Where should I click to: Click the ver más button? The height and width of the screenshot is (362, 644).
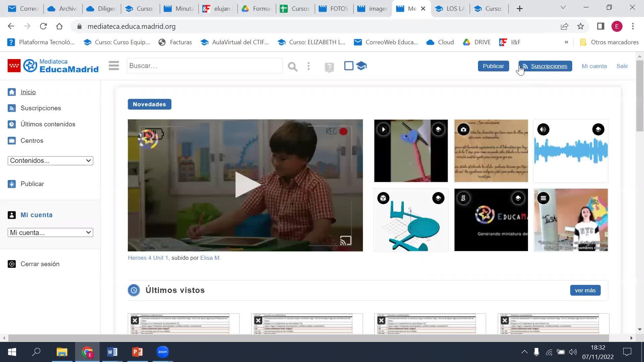coord(585,290)
